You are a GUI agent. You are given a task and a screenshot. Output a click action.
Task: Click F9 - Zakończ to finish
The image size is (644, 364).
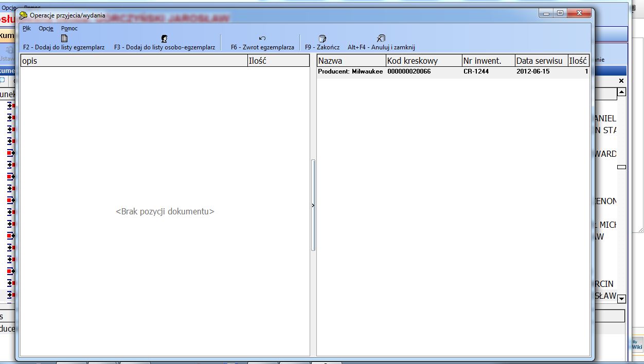[x=322, y=43]
